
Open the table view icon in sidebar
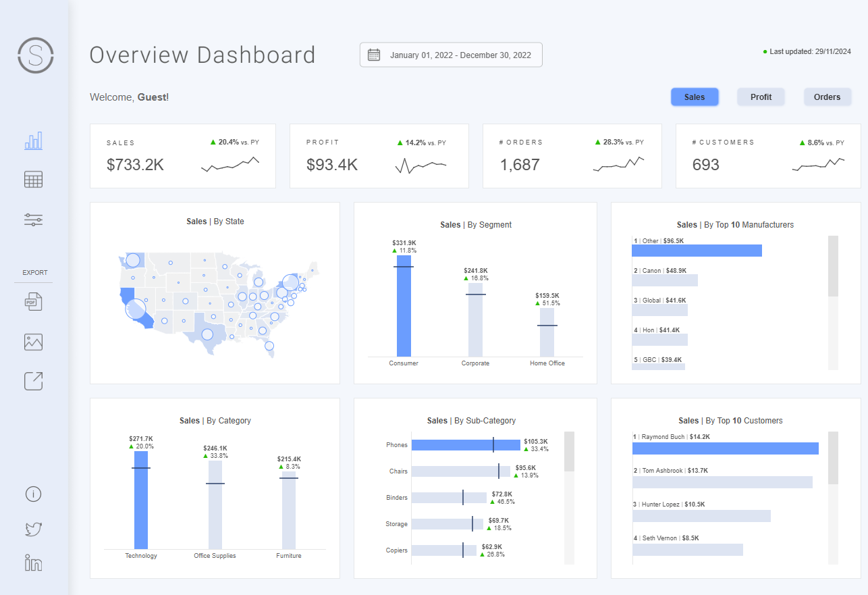pos(33,180)
